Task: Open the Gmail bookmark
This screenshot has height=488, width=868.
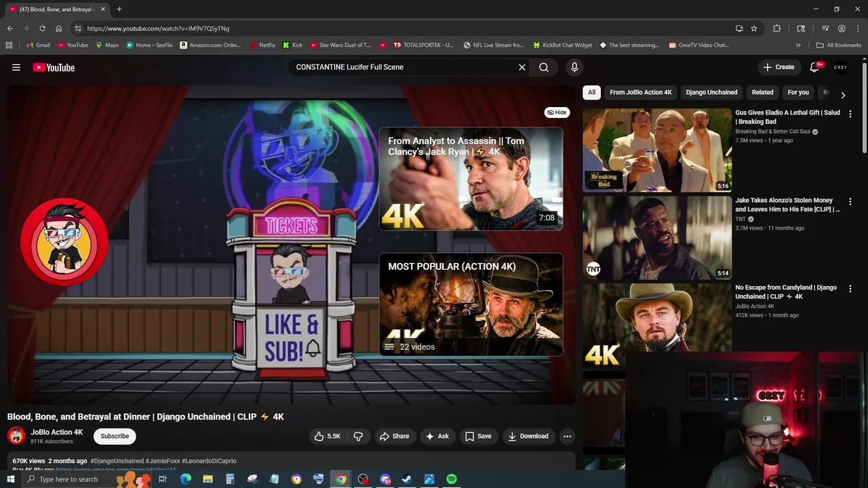Action: click(38, 45)
